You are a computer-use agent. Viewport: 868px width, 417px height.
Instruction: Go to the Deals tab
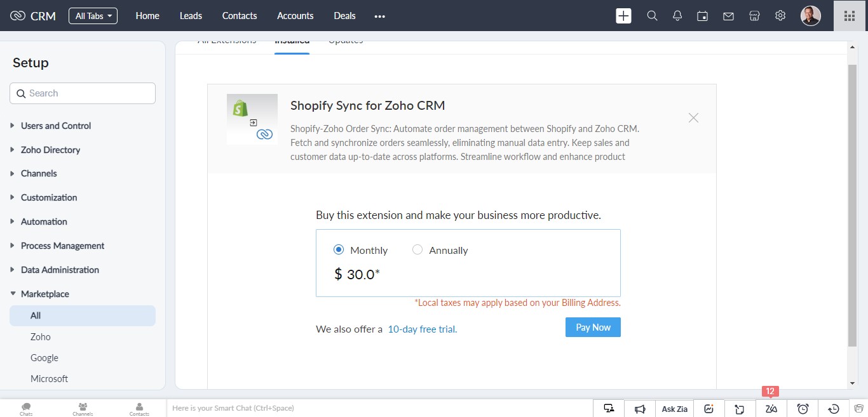coord(344,16)
